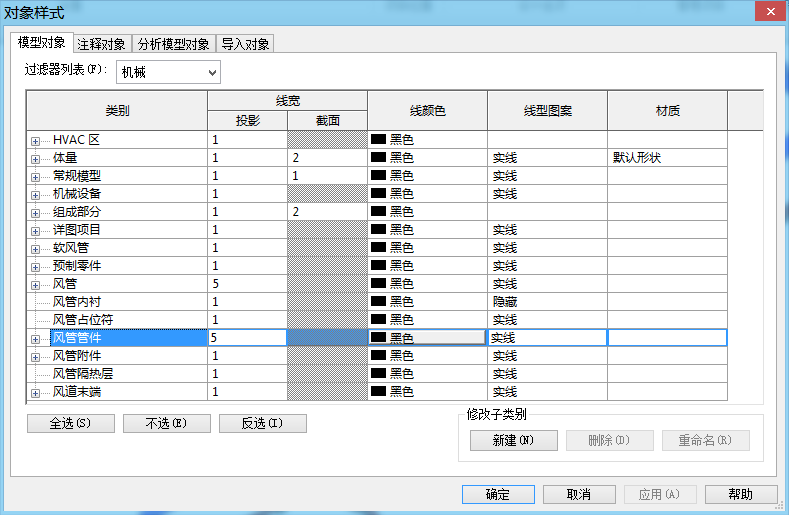The width and height of the screenshot is (789, 515).
Task: Open 帮助 for this dialog
Action: click(741, 494)
